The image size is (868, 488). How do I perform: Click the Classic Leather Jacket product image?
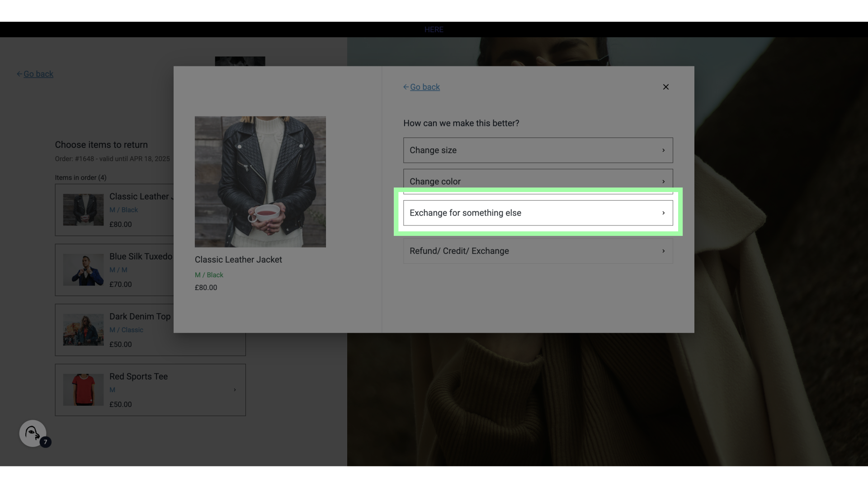[x=260, y=182]
